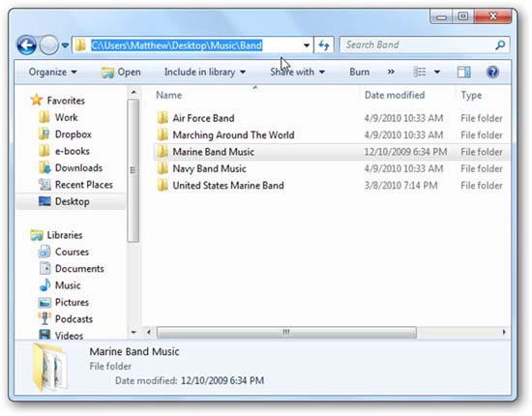The width and height of the screenshot is (532, 416).
Task: Toggle the preview pane icon
Action: point(463,72)
